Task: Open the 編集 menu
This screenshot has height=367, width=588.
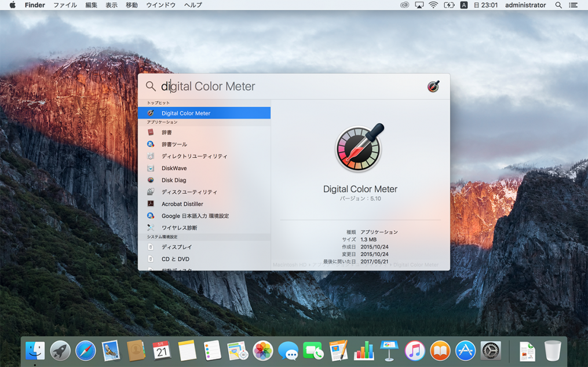Action: 91,5
